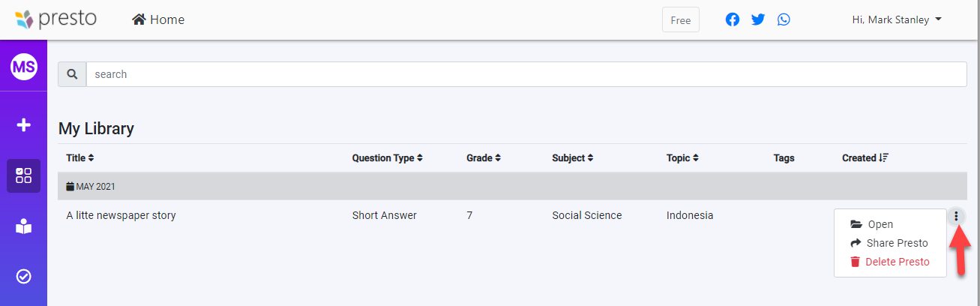Sort library by Title column
Screen dimensions: 980x306
coord(80,158)
